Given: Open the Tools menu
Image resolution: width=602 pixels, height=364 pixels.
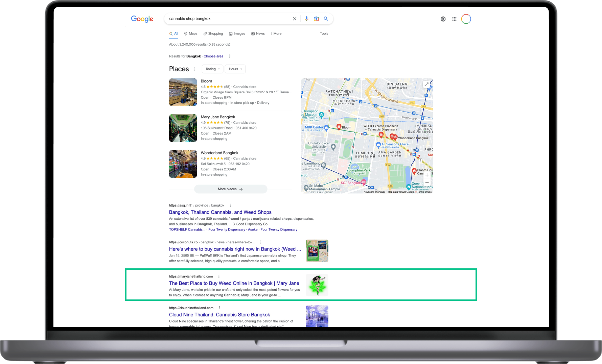Looking at the screenshot, I should pyautogui.click(x=324, y=33).
